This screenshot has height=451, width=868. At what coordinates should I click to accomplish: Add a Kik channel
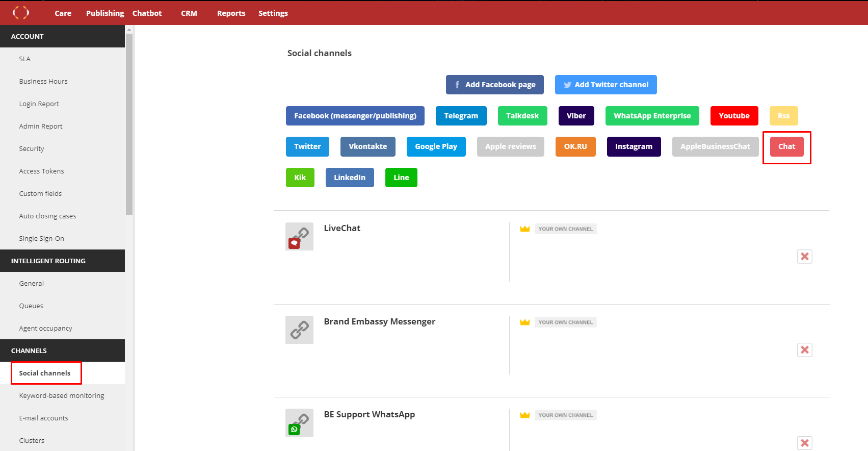[x=300, y=178]
